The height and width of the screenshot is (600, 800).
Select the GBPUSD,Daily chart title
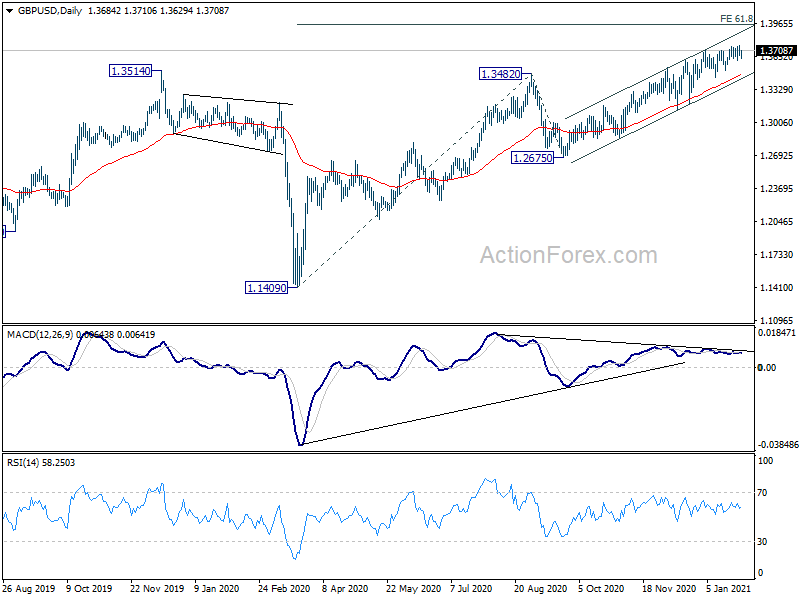[x=49, y=11]
